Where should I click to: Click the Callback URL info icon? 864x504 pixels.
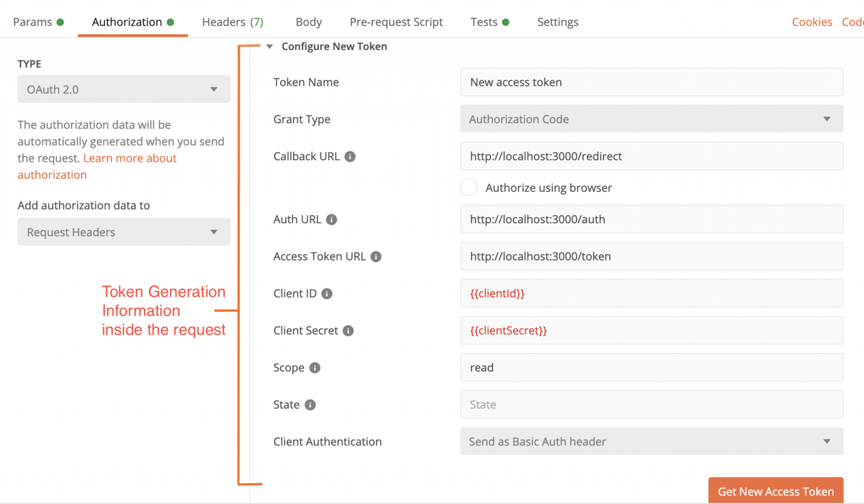(x=350, y=156)
